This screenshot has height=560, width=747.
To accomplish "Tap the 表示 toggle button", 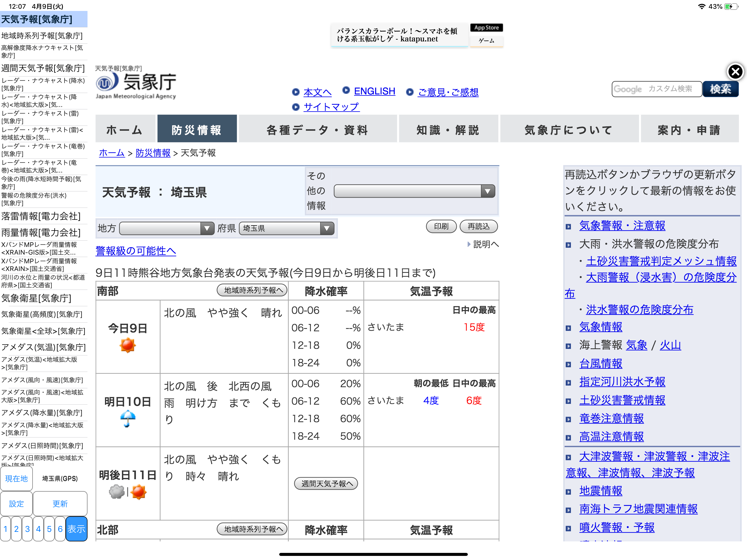I will pyautogui.click(x=76, y=529).
